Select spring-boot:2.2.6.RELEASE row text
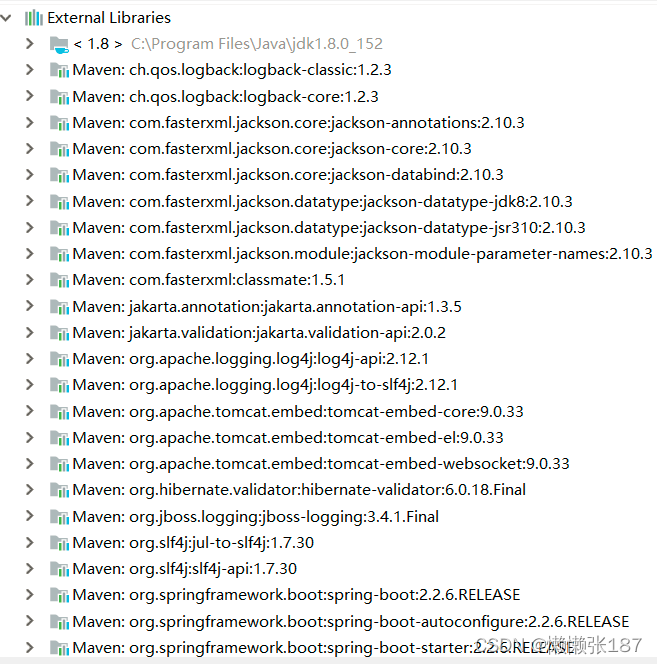The image size is (657, 664). (x=296, y=595)
